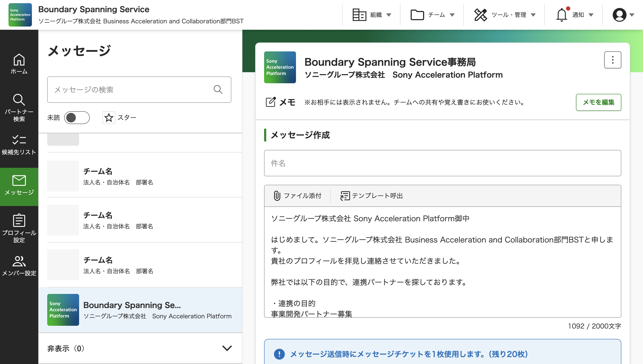Image resolution: width=643 pixels, height=364 pixels.
Task: Toggle the 未読 unread filter switch
Action: (77, 117)
